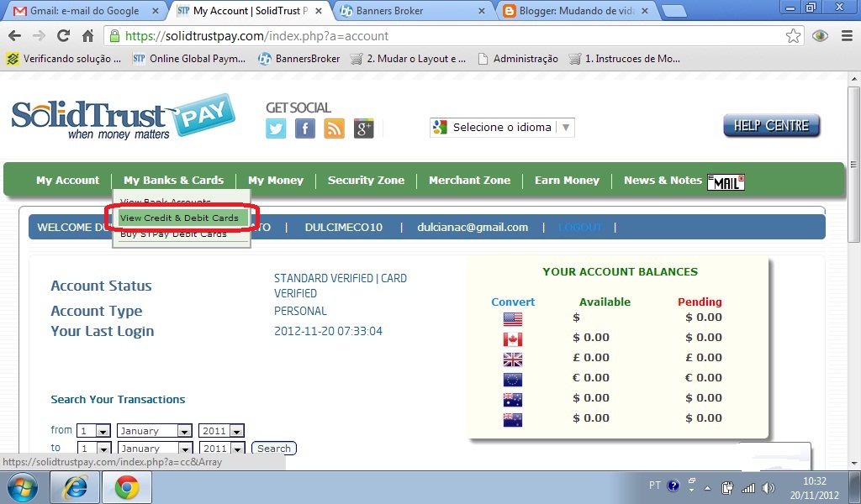The image size is (861, 504).
Task: Select 'View Credit & Debit Cards' menu entry
Action: click(x=181, y=217)
